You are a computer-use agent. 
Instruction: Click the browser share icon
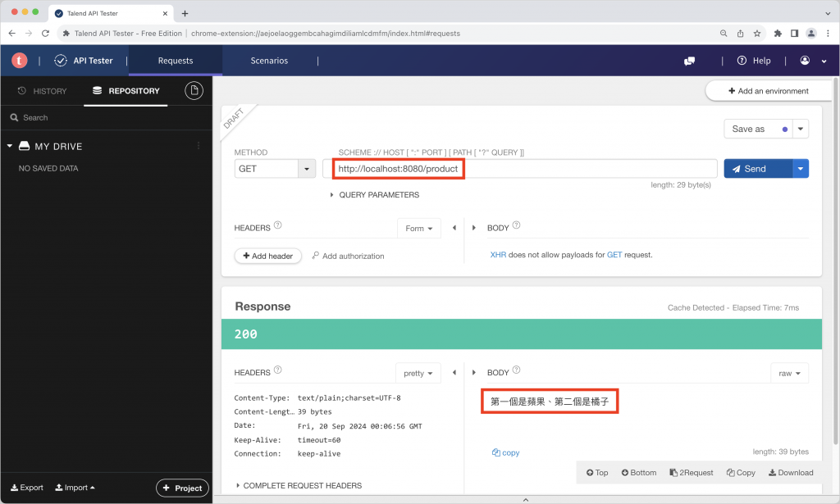coord(740,33)
